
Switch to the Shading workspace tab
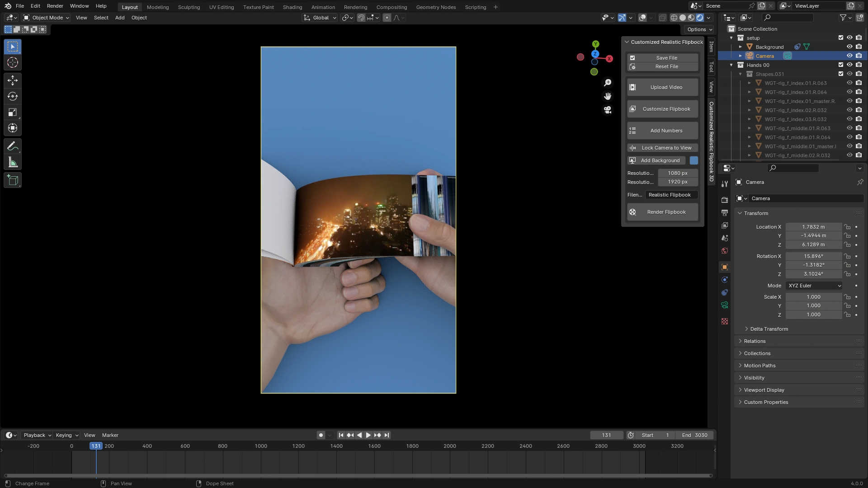click(x=292, y=7)
